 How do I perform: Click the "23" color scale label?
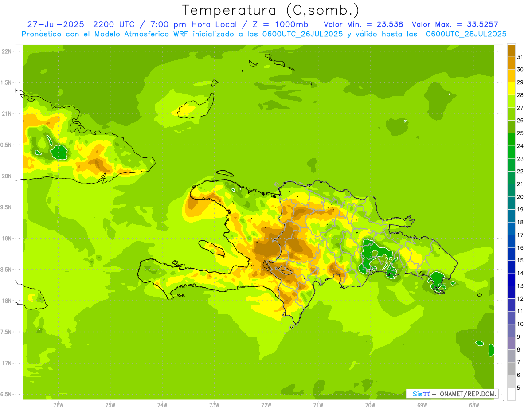click(x=520, y=158)
